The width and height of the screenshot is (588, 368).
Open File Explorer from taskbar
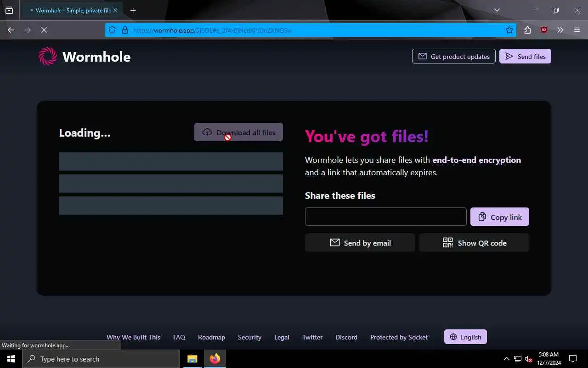[192, 359]
